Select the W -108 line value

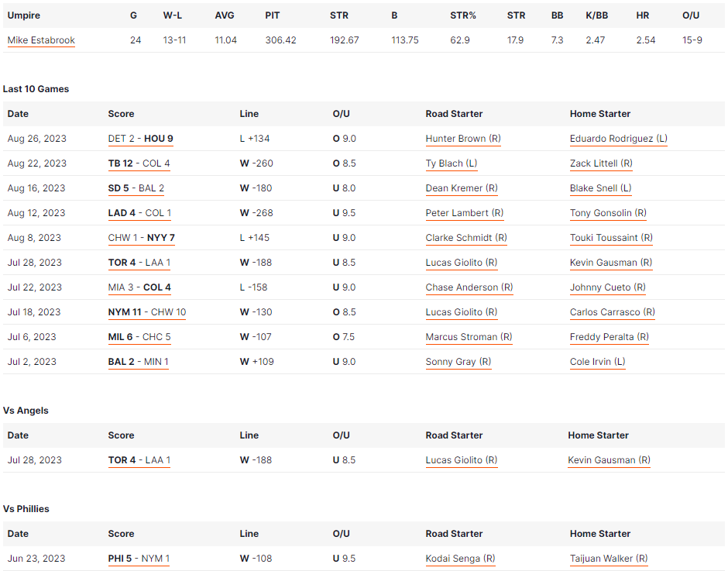pos(256,559)
